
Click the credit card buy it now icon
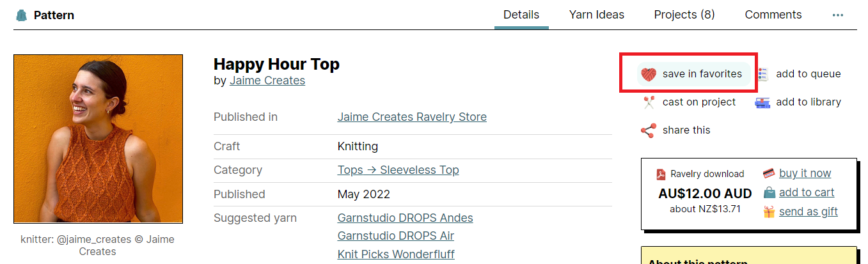pyautogui.click(x=769, y=173)
